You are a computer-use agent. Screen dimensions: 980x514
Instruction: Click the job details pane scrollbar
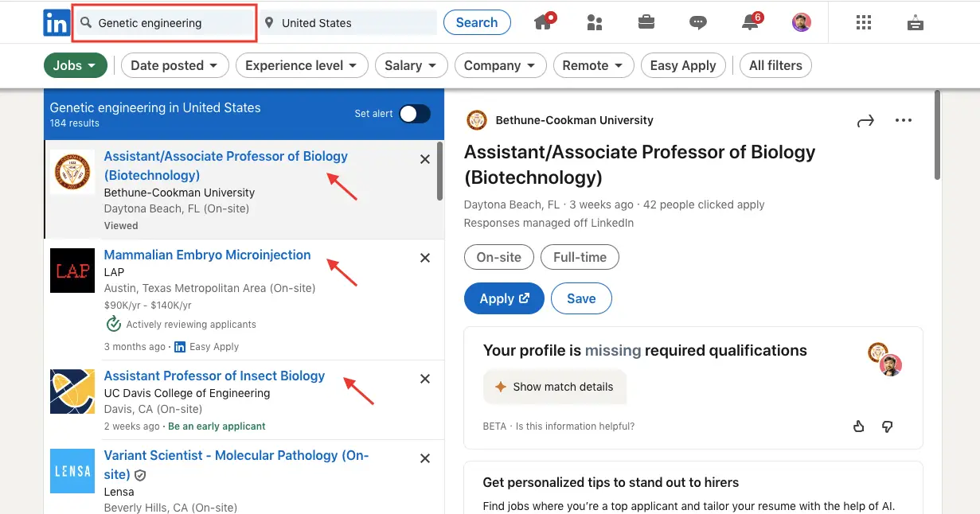(x=938, y=134)
